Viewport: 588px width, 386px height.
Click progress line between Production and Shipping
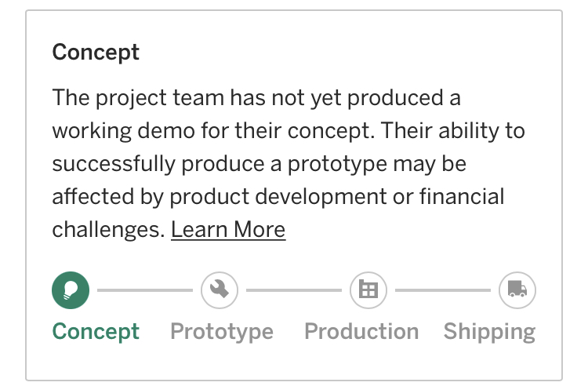[x=443, y=290]
